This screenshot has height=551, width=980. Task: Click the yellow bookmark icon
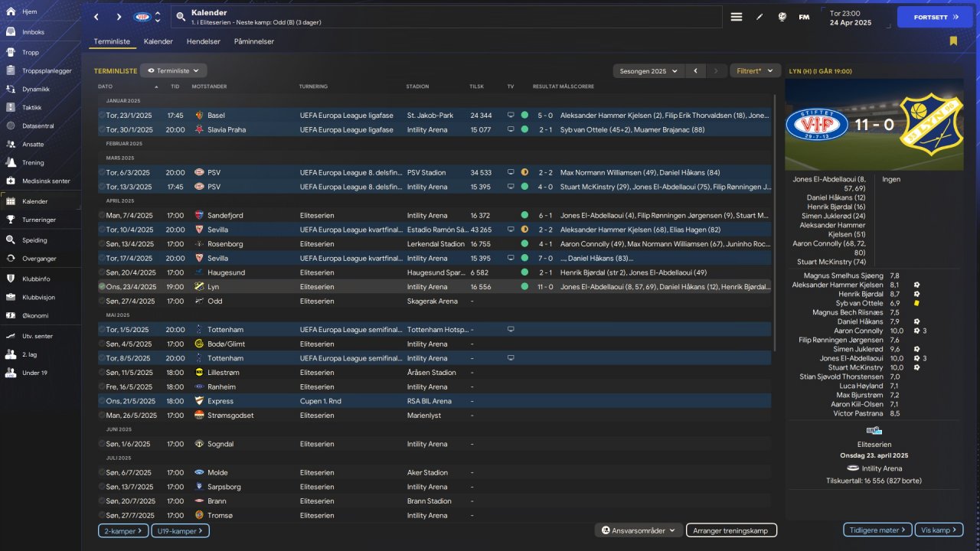point(953,41)
